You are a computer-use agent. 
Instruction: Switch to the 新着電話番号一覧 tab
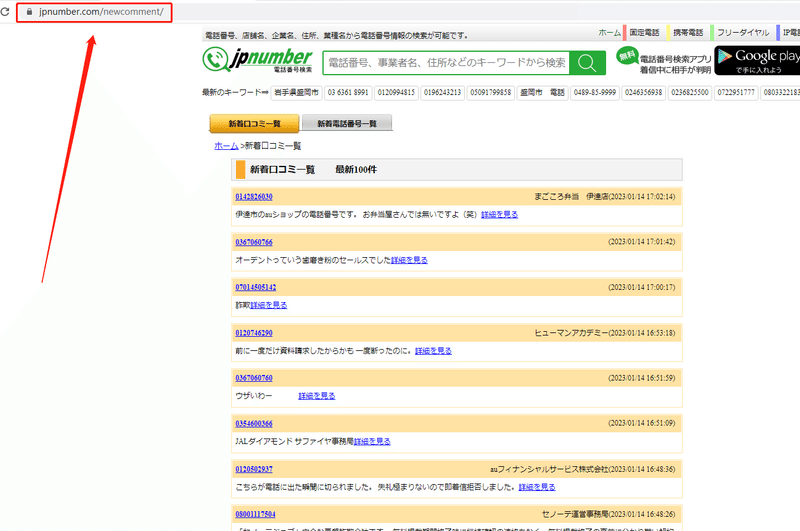coord(347,123)
